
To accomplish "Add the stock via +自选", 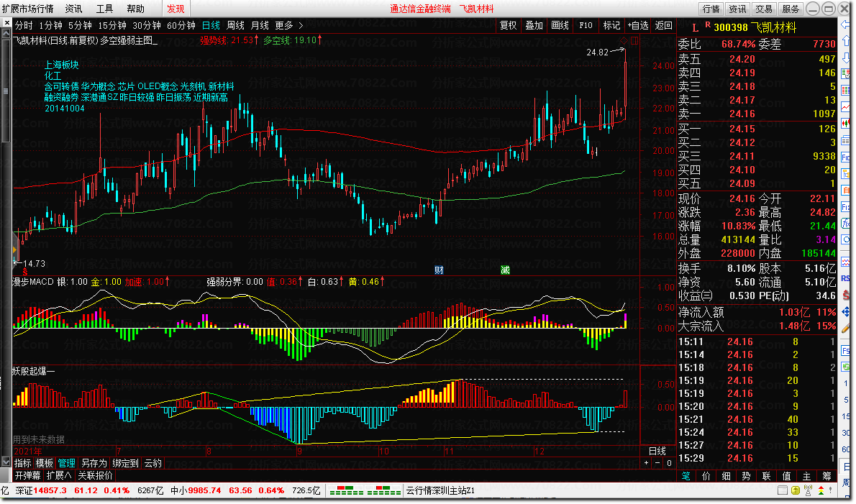I will (637, 25).
